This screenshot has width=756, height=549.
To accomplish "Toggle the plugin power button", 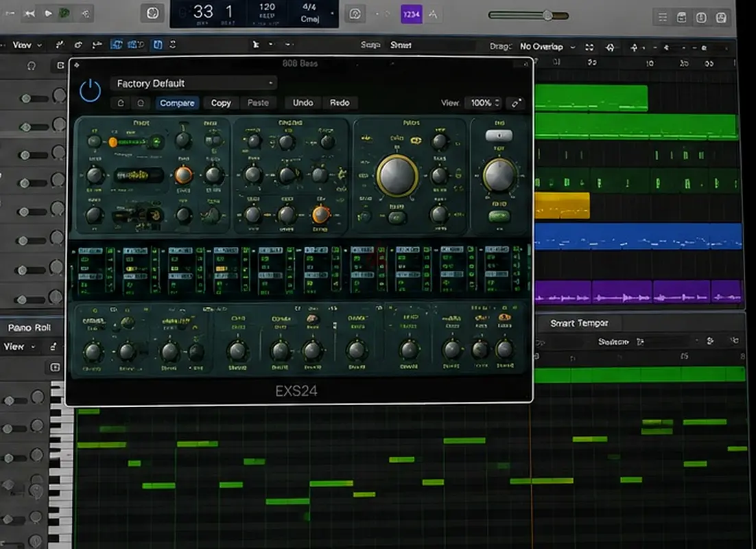I will pos(90,91).
